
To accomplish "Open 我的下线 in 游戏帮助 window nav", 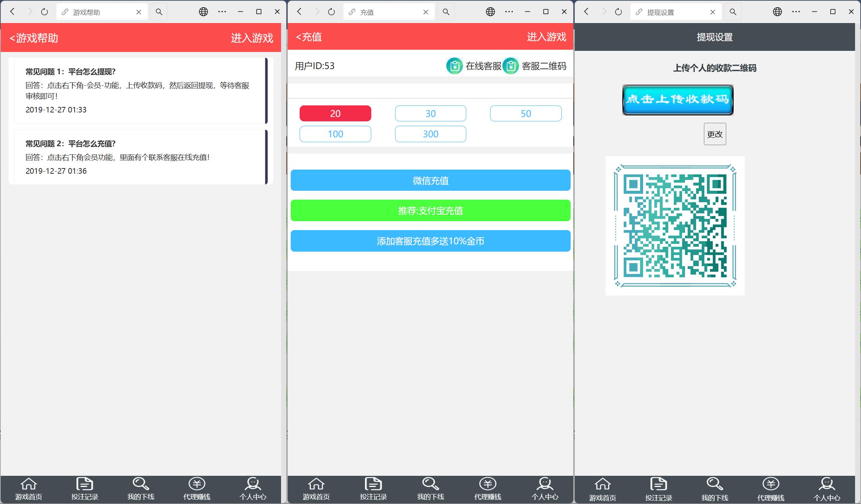I will coord(141,490).
